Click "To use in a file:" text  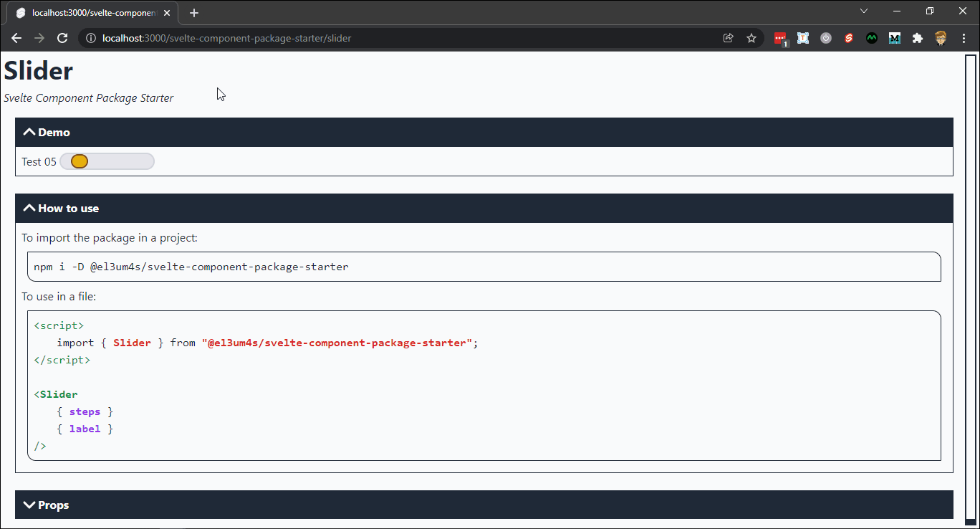(x=59, y=296)
